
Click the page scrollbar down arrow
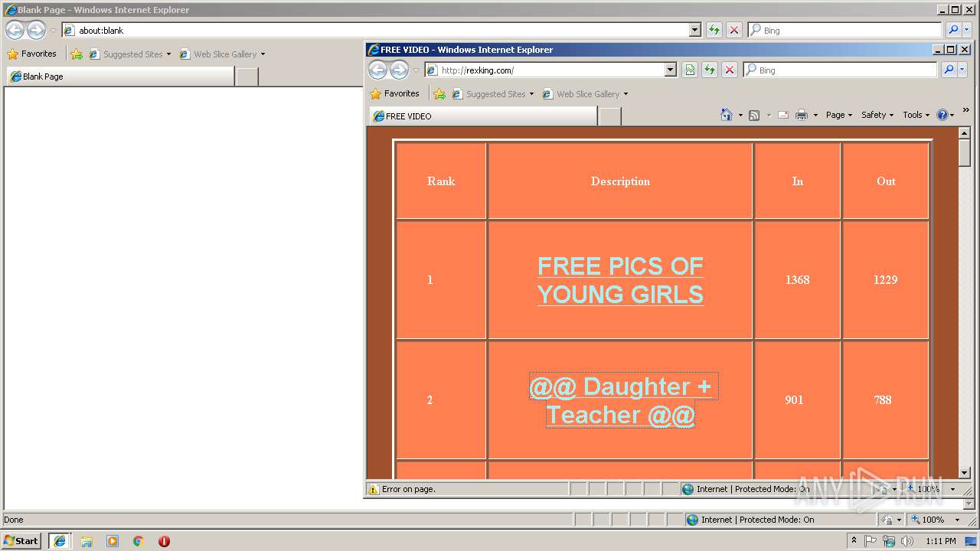click(964, 474)
